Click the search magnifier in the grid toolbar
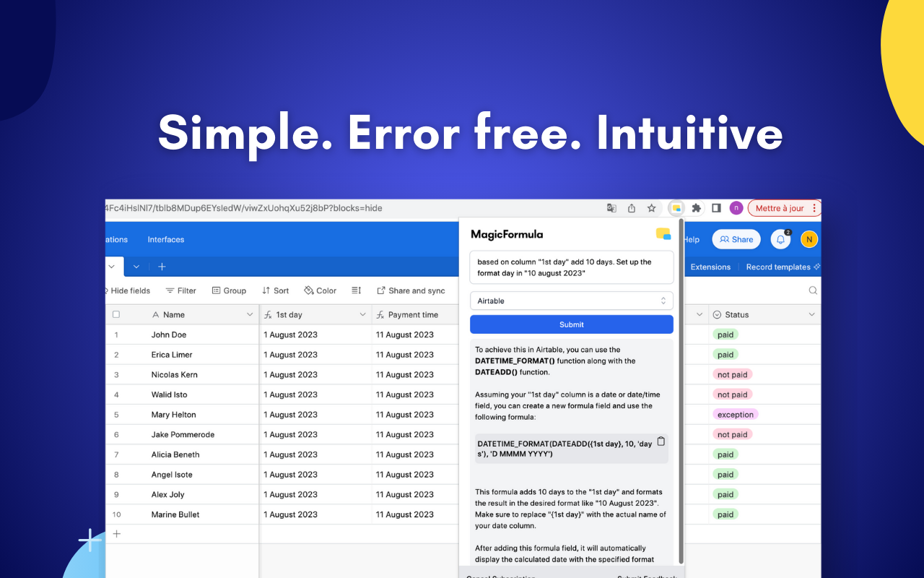The width and height of the screenshot is (924, 578). (x=813, y=290)
